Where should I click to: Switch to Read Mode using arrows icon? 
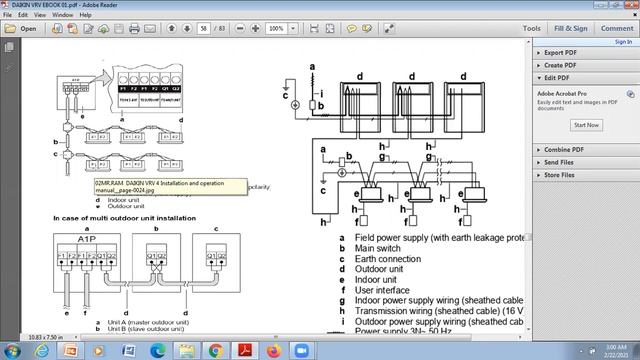[x=389, y=29]
